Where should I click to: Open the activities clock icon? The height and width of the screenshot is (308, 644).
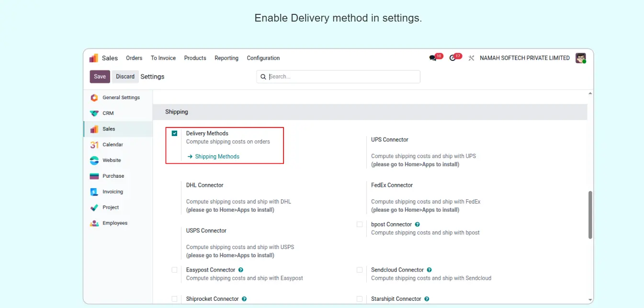tap(452, 58)
